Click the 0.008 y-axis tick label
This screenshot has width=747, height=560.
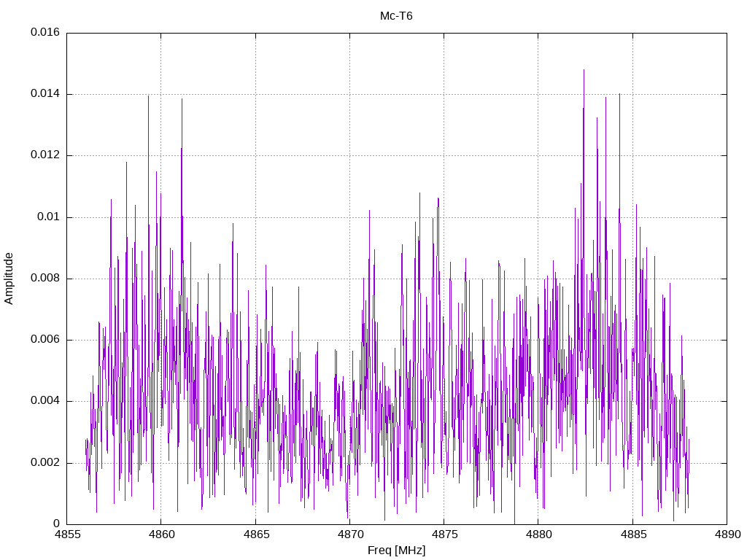(45, 278)
